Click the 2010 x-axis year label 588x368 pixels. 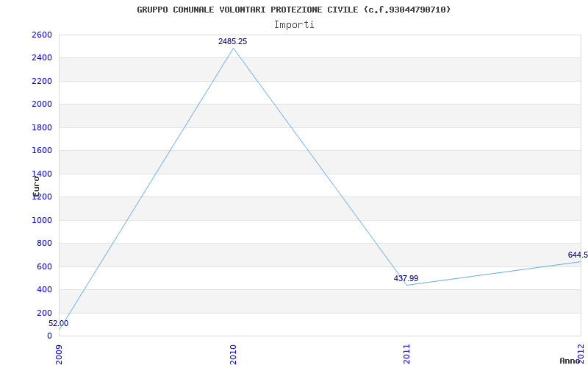coord(233,353)
